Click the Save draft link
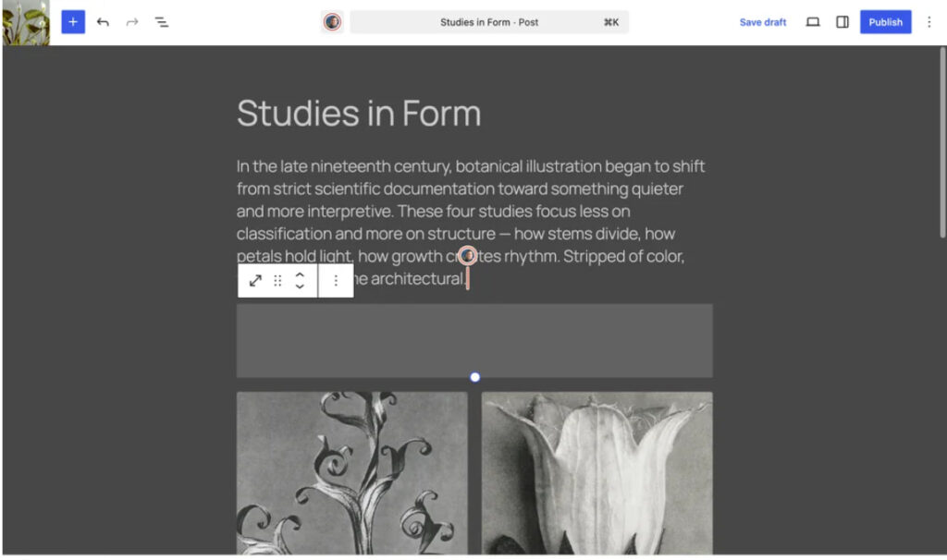The width and height of the screenshot is (947, 560). pyautogui.click(x=762, y=22)
